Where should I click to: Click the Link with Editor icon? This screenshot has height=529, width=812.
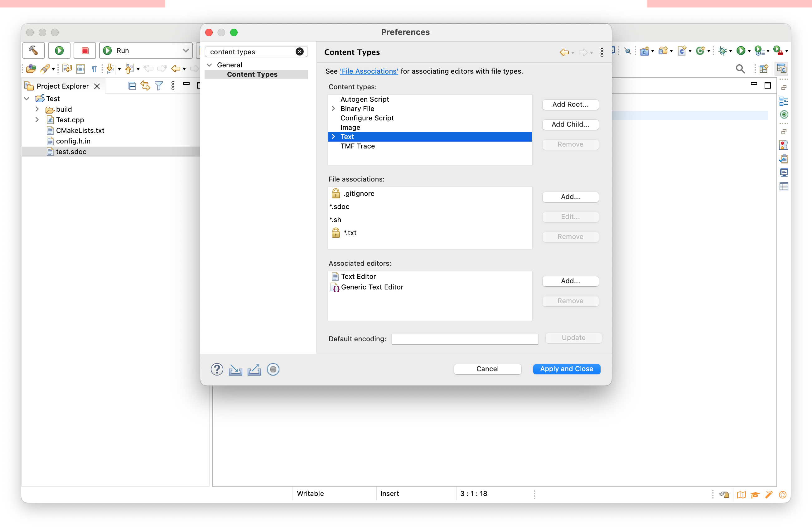(145, 86)
